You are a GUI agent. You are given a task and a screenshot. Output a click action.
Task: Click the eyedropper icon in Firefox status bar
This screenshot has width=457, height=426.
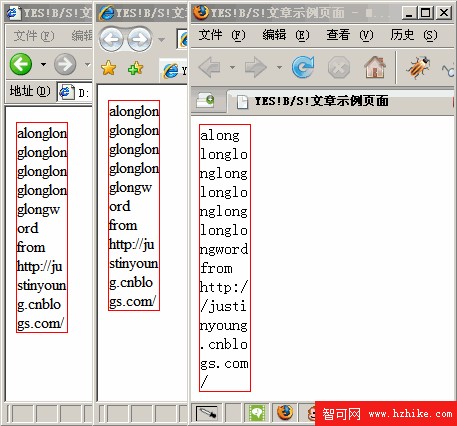pyautogui.click(x=207, y=413)
